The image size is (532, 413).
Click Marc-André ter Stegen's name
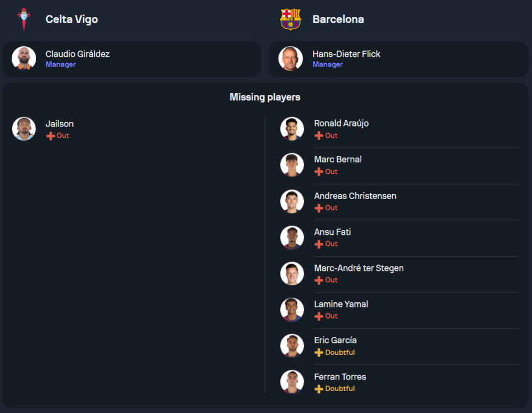[359, 268]
